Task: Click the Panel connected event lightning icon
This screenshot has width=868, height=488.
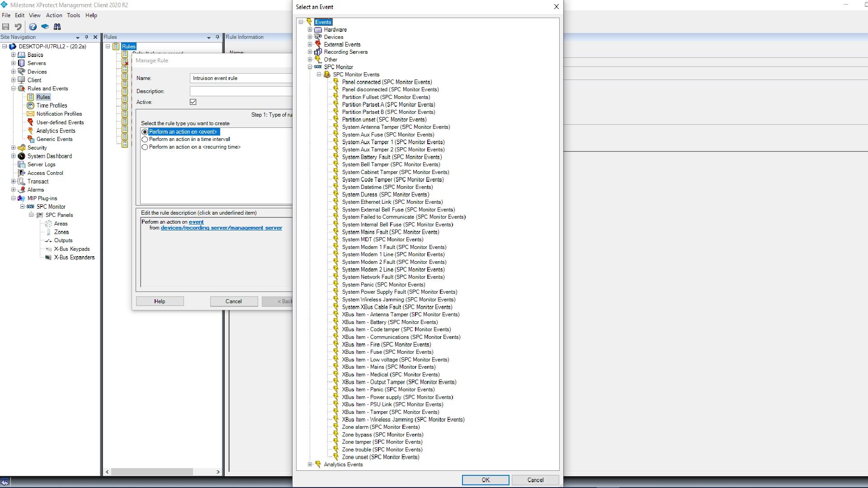Action: [x=336, y=82]
